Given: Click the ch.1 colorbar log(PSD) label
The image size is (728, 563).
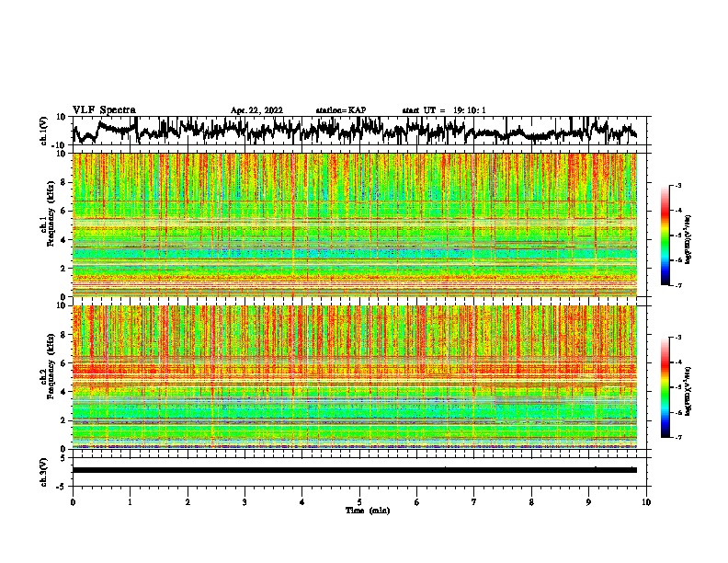Looking at the screenshot, I should point(688,239).
